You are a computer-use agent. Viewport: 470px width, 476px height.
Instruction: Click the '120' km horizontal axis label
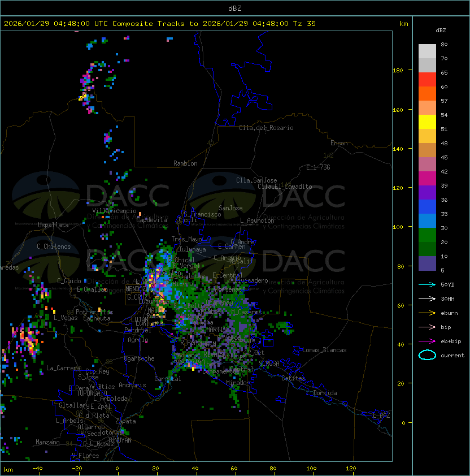(351, 469)
